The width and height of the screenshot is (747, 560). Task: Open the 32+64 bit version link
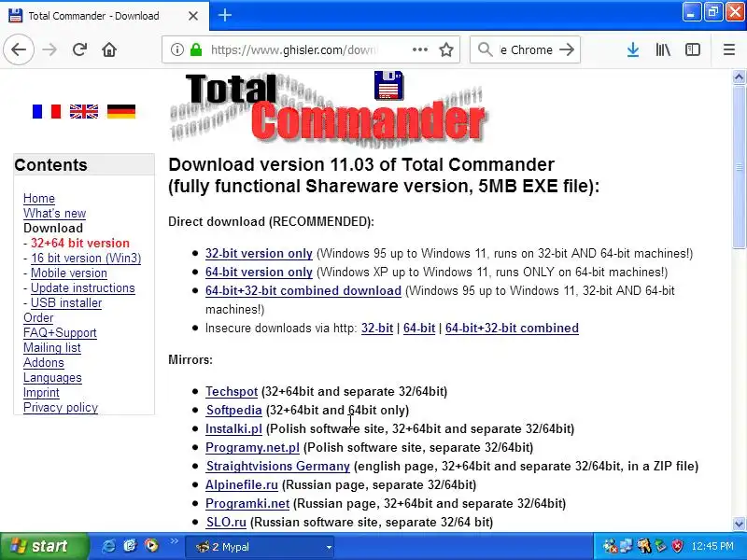[80, 243]
